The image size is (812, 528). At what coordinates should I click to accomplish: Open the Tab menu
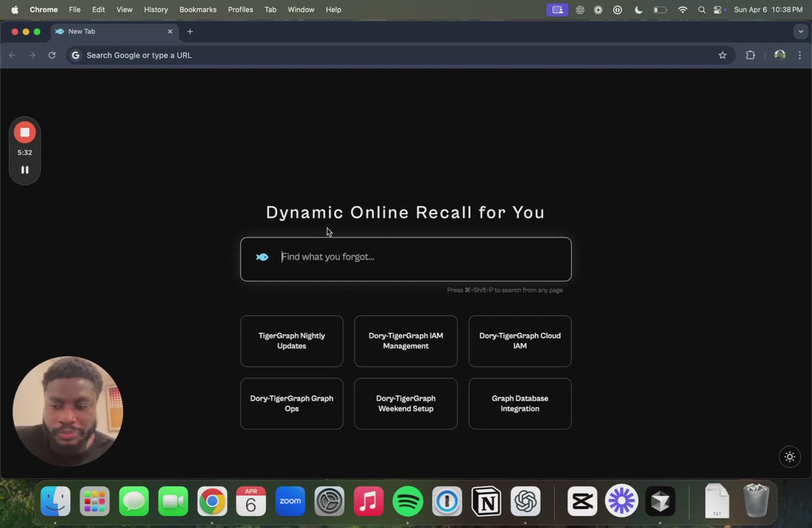[x=270, y=10]
